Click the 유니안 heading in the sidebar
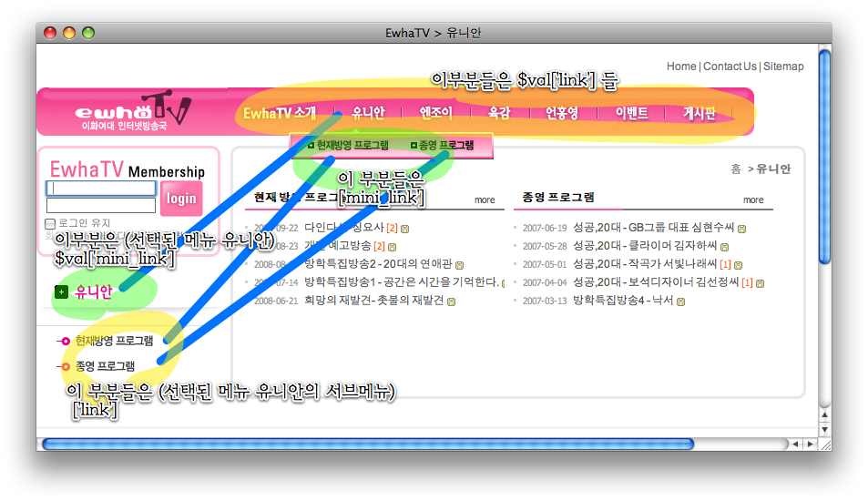This screenshot has height=501, width=868. [x=94, y=291]
